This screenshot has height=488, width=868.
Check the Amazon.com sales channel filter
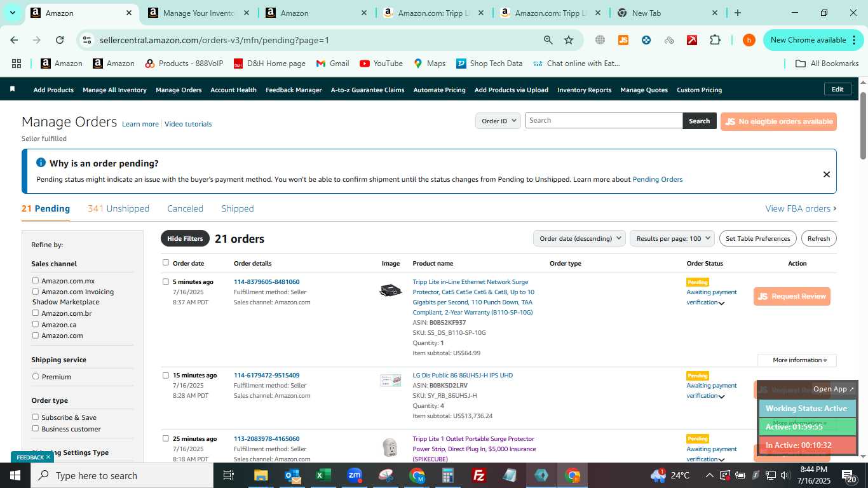tap(36, 335)
